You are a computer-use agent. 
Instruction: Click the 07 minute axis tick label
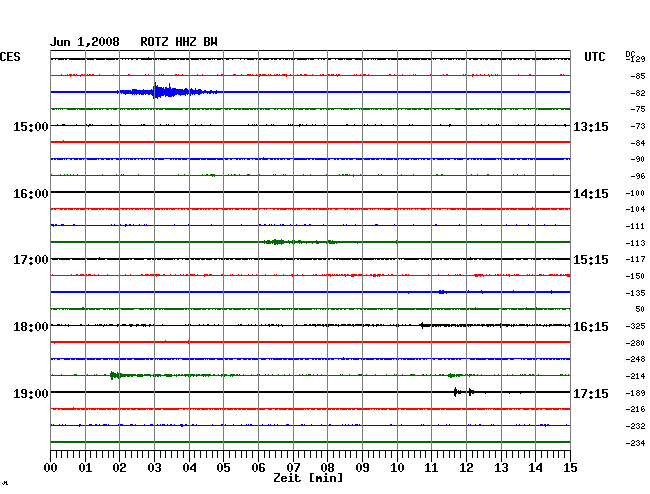[x=293, y=467]
